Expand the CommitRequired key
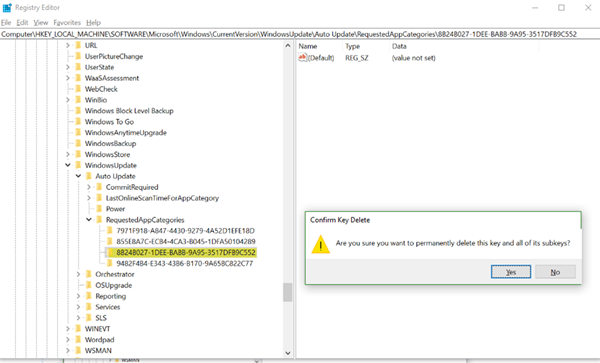The width and height of the screenshot is (600, 363). click(89, 187)
